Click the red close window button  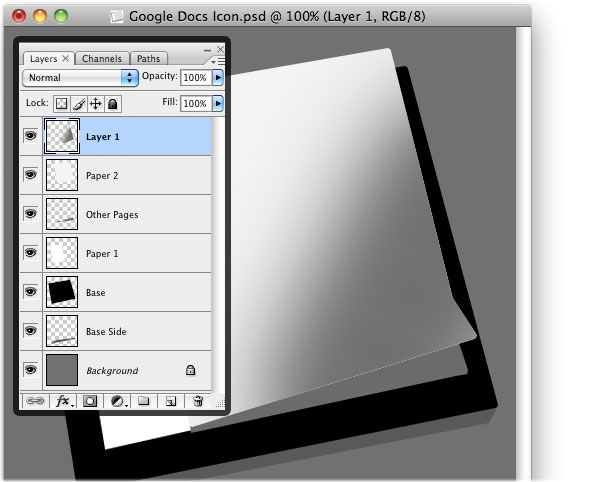point(19,16)
